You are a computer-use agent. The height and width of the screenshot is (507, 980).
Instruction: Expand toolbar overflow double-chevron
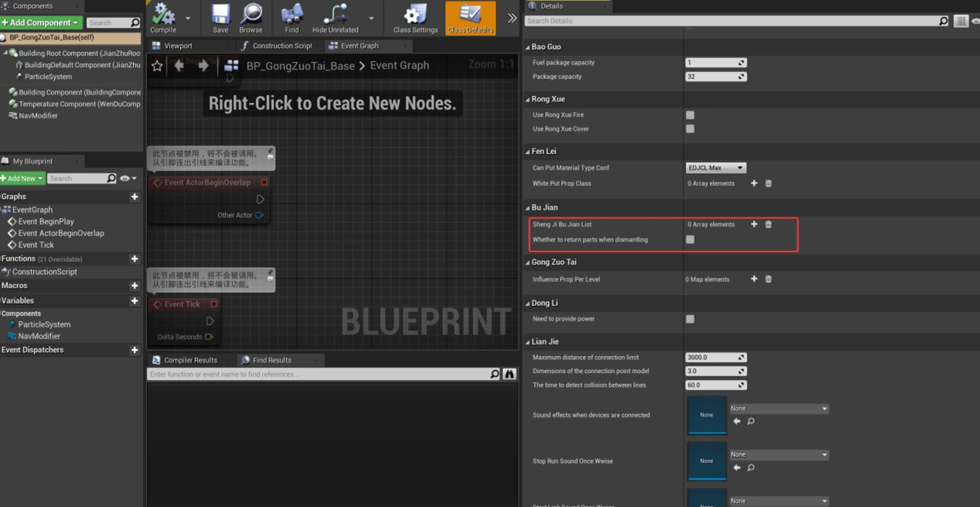point(512,18)
